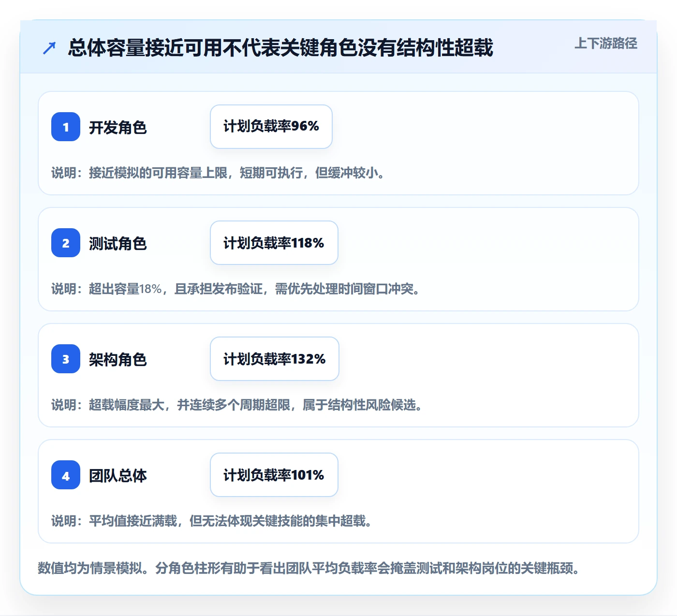677x616 pixels.
Task: Click the note 超出容量18%，且承担发布验证
Action: pyautogui.click(x=176, y=289)
